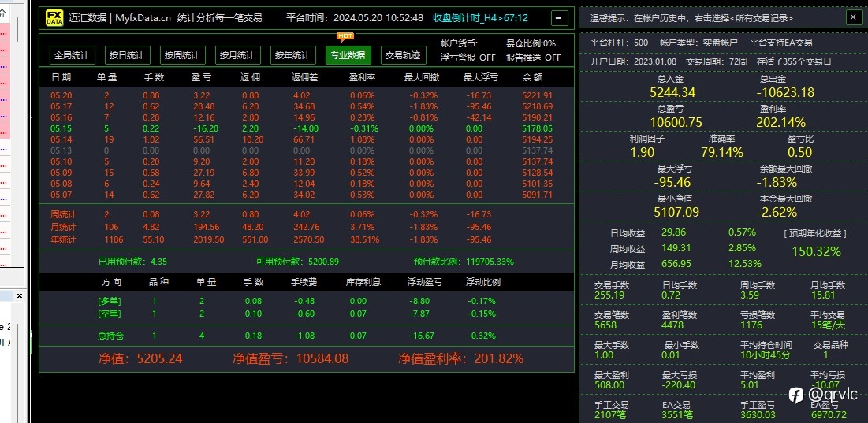
Task: Click the 本金最大回撤 value -2.62%
Action: [x=777, y=212]
